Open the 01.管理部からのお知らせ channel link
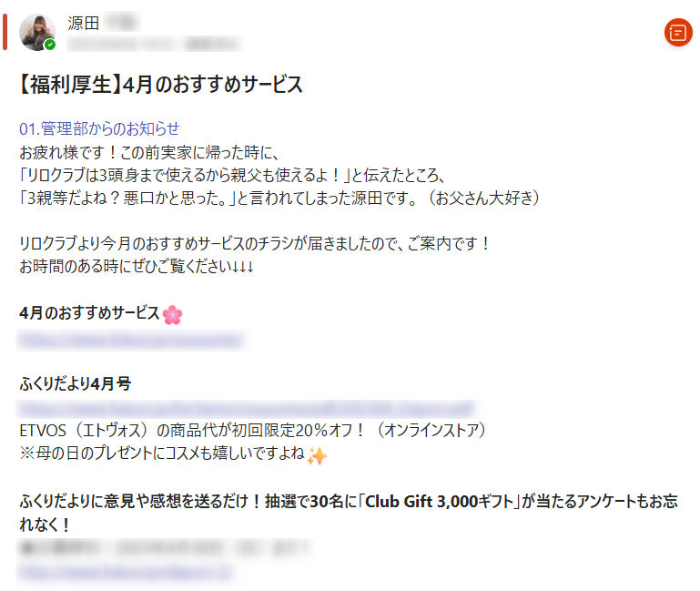The image size is (700, 591). point(99,128)
